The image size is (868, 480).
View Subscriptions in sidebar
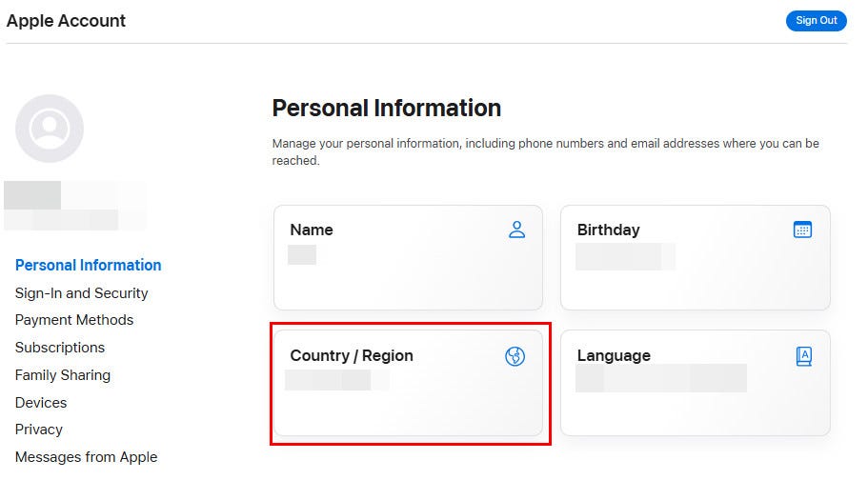click(x=60, y=347)
